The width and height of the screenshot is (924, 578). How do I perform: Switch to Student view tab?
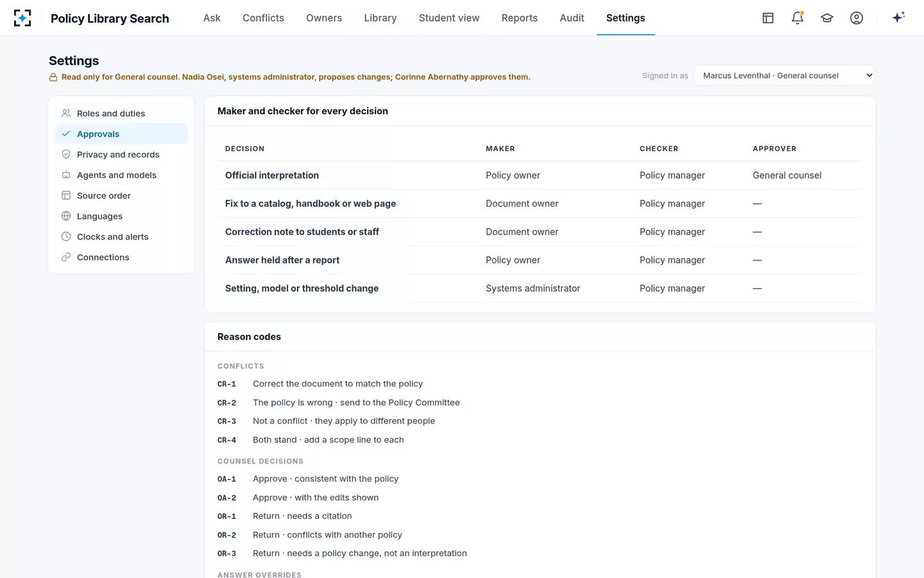coord(449,18)
